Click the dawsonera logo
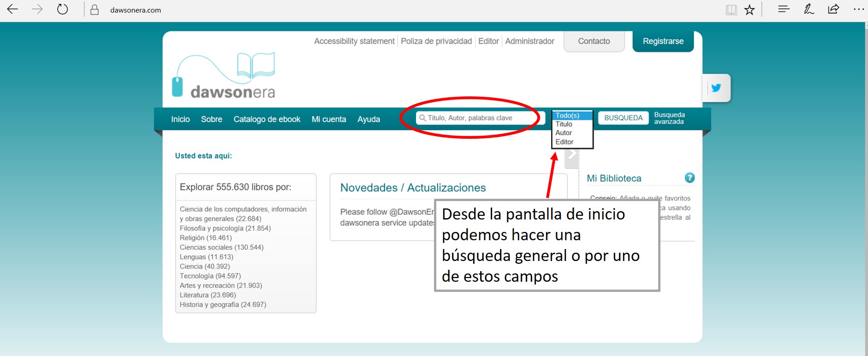Screen dimensions: 868x356 [224, 76]
